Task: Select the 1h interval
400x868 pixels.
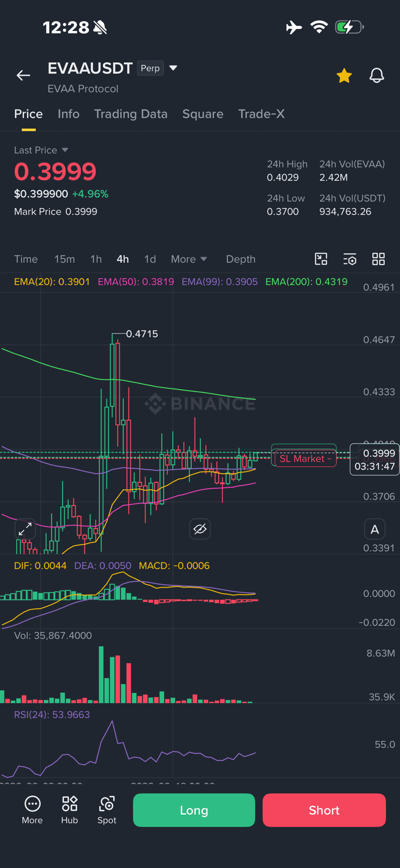Action: pos(96,259)
